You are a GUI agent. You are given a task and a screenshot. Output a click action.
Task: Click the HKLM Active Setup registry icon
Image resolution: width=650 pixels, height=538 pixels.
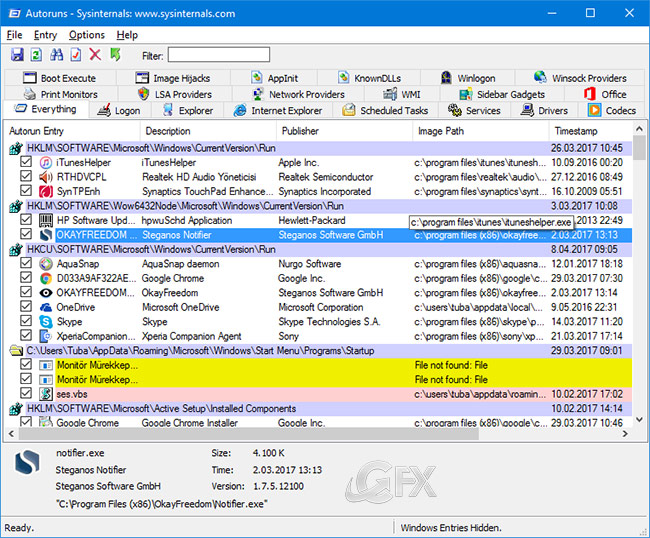pyautogui.click(x=16, y=409)
